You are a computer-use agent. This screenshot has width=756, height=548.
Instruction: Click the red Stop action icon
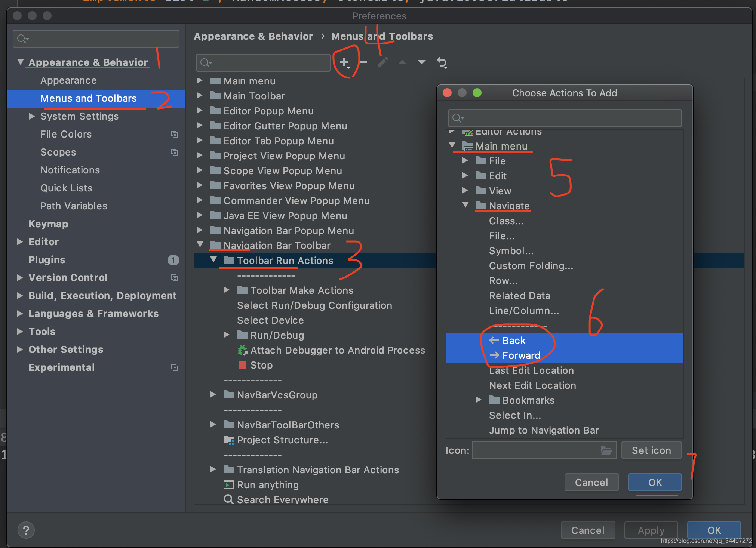click(x=242, y=365)
